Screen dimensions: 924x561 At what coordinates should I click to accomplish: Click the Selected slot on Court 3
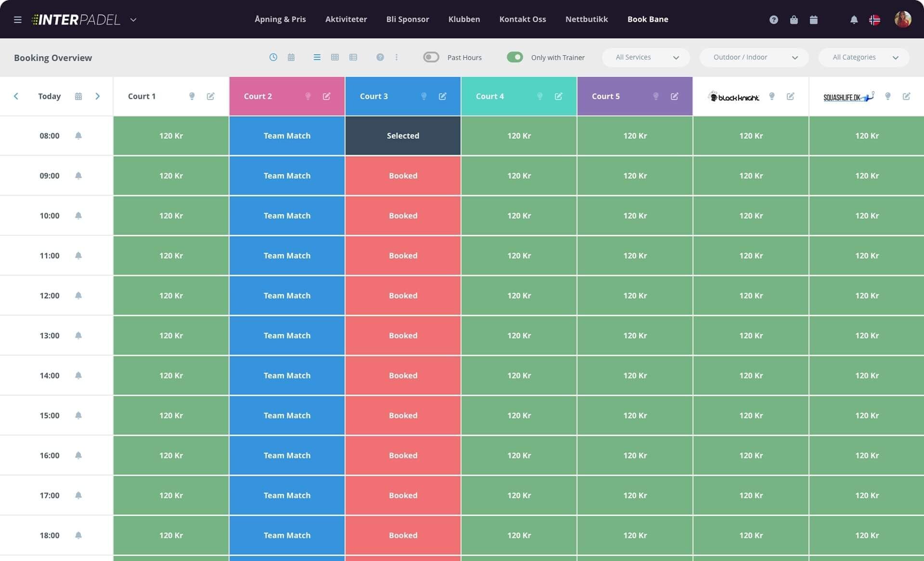(403, 136)
